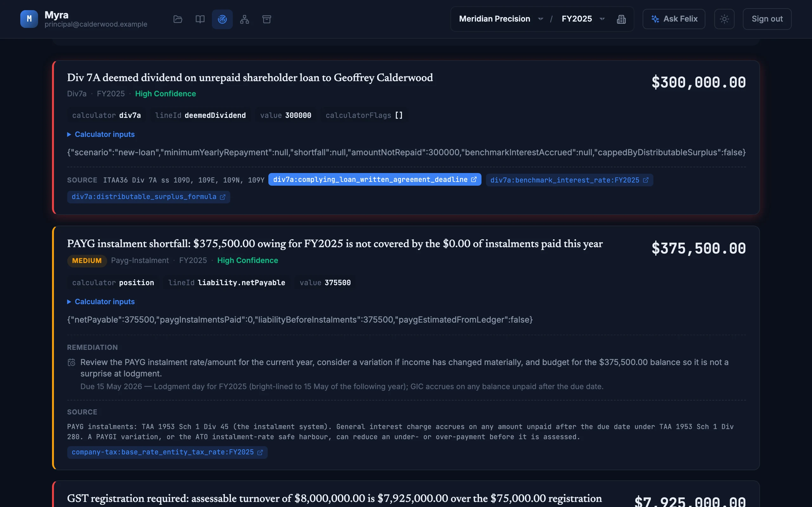Screen dimensions: 812x507
Task: Select the active radar target nav icon
Action: coord(222,19)
